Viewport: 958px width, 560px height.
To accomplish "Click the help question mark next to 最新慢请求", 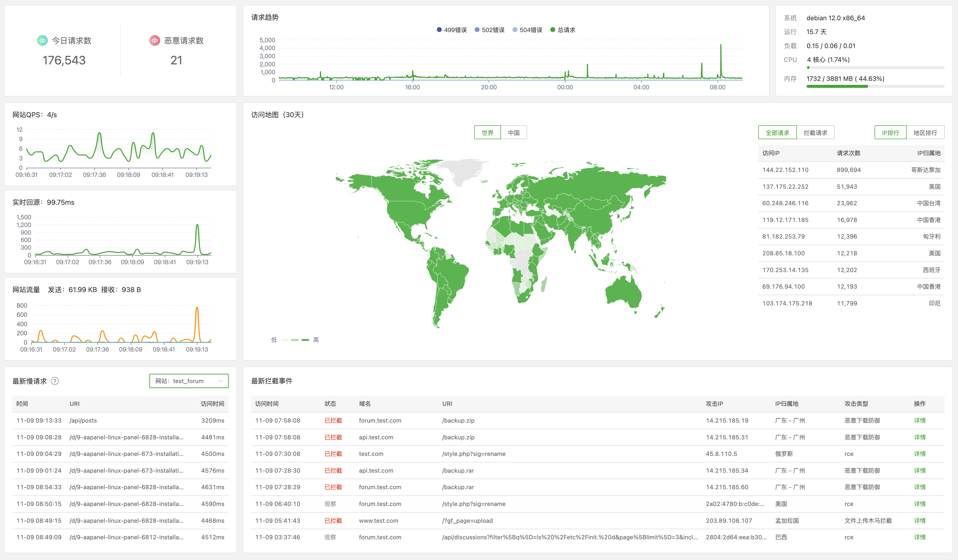I will [x=55, y=381].
